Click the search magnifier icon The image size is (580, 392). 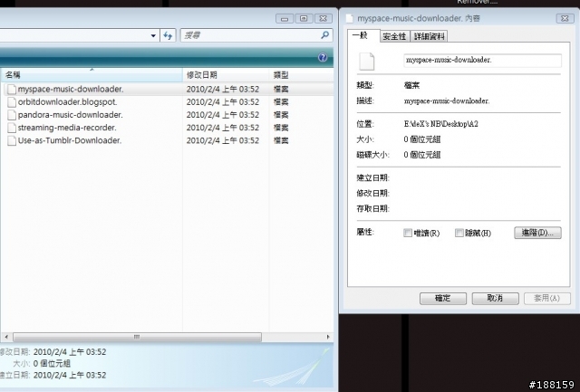tap(324, 35)
